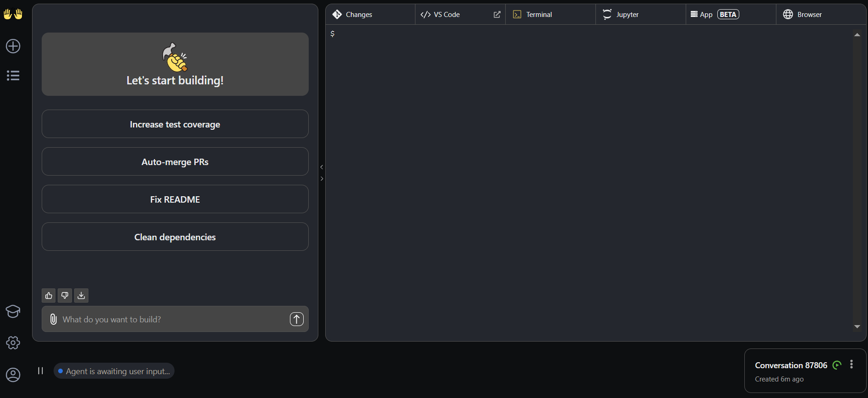Download the conversation trajectory
Image resolution: width=868 pixels, height=398 pixels.
pyautogui.click(x=81, y=296)
